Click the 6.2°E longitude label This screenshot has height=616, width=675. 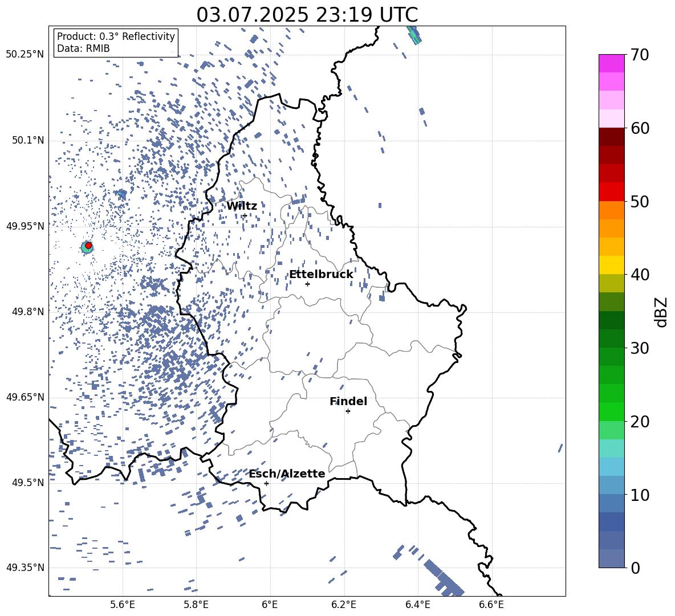[x=344, y=605]
